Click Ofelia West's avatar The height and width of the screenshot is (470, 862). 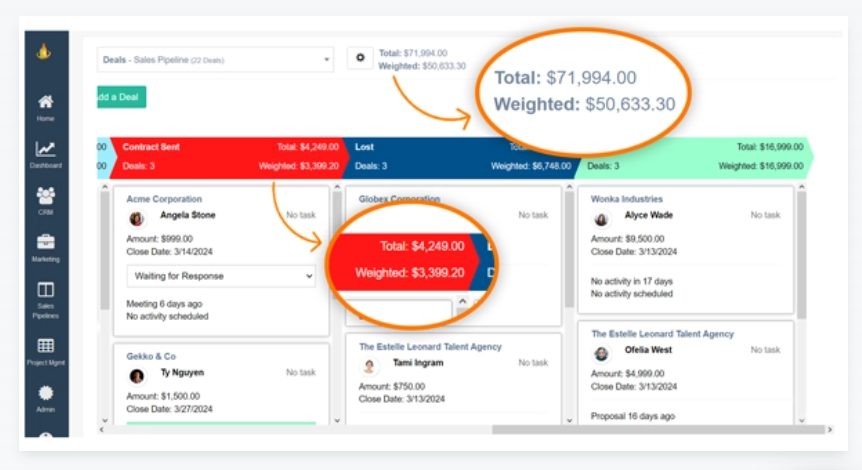pos(601,353)
